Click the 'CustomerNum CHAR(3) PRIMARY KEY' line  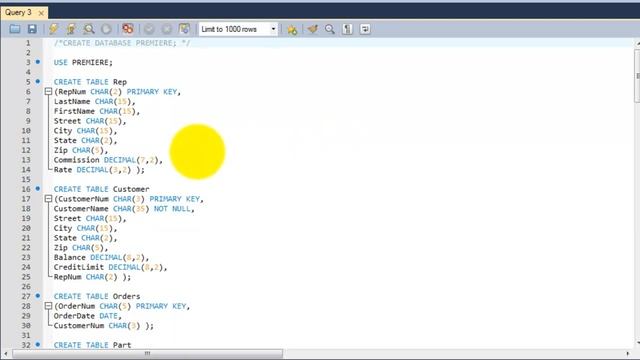point(129,199)
